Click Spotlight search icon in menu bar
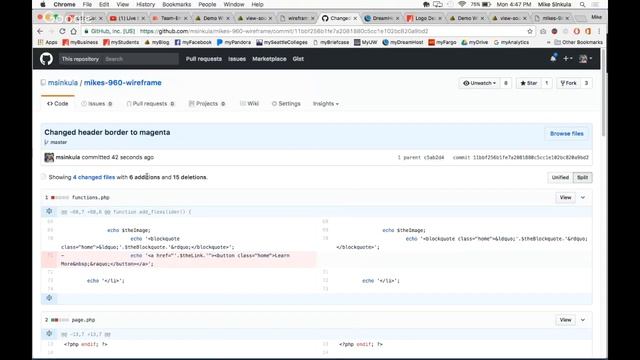 point(582,4)
